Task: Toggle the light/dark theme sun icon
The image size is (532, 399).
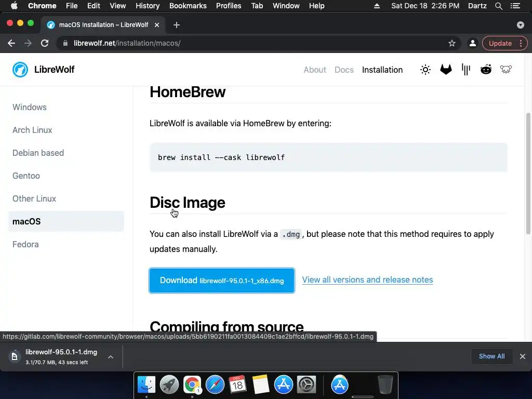Action: click(425, 70)
